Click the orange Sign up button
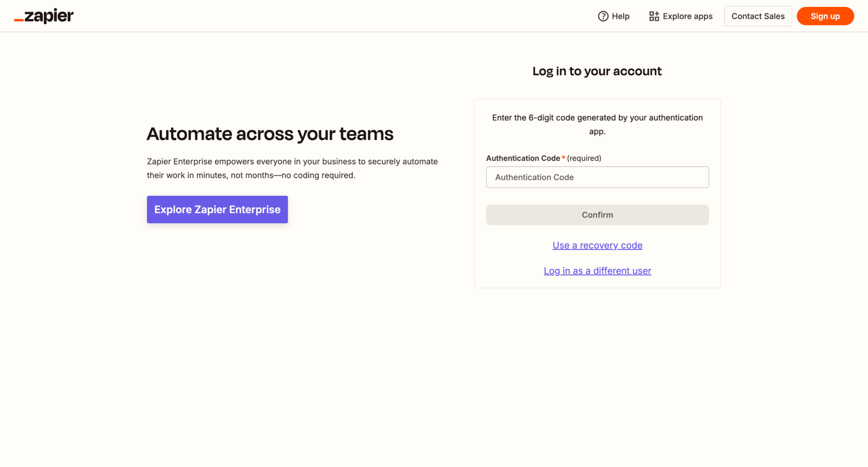 click(x=825, y=16)
